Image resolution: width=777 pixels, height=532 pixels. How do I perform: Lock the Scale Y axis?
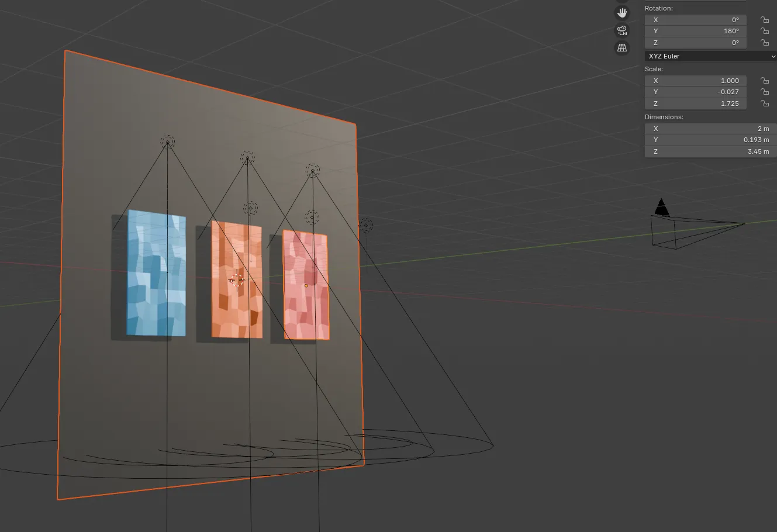point(764,92)
